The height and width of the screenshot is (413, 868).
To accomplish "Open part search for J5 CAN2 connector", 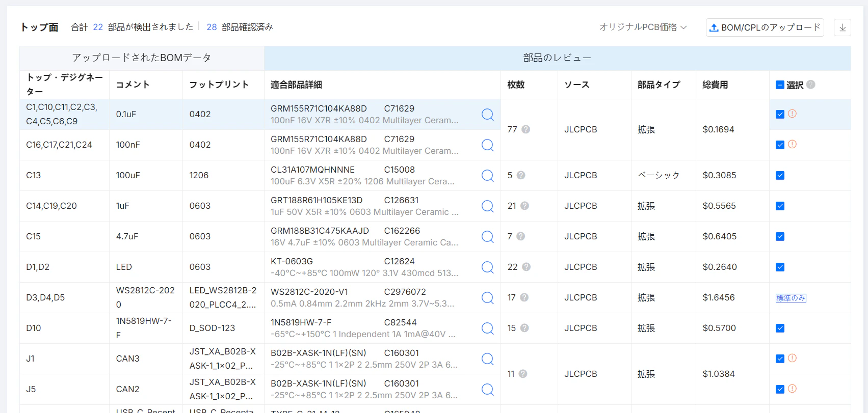I will point(488,390).
